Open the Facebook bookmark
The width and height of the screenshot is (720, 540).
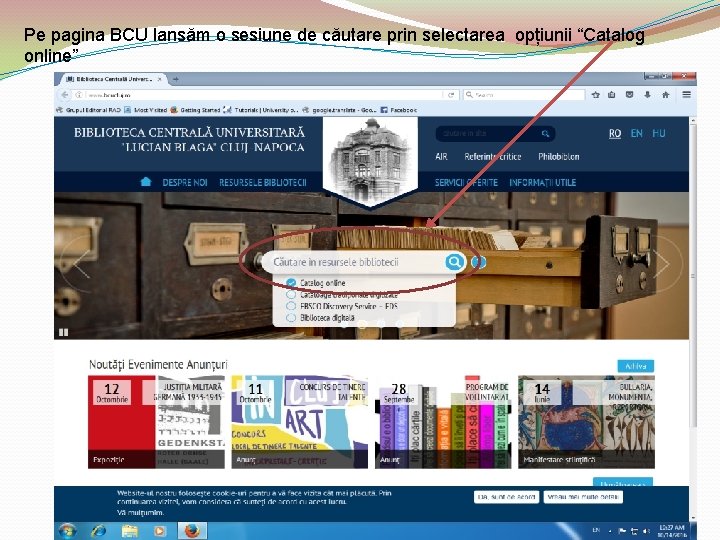(399, 110)
